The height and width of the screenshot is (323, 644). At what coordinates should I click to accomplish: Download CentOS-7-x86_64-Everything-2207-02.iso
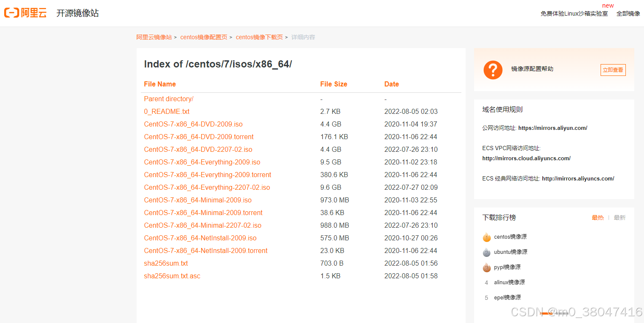point(207,187)
